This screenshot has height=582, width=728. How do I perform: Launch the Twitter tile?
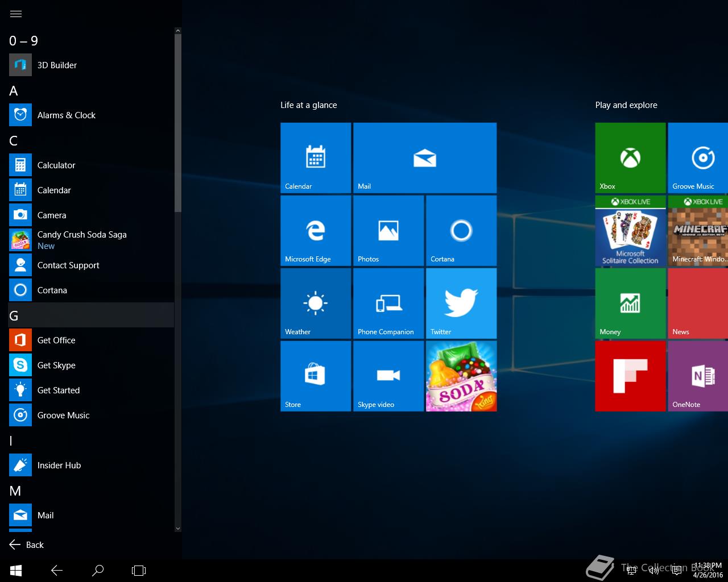(461, 304)
